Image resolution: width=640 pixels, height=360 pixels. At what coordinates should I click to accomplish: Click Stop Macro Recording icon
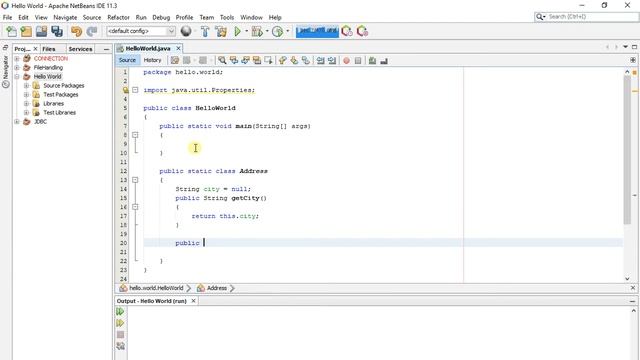point(358,60)
